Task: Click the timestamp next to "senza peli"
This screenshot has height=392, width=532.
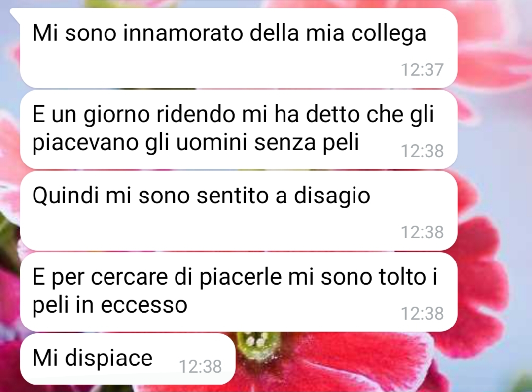Action: point(422,151)
